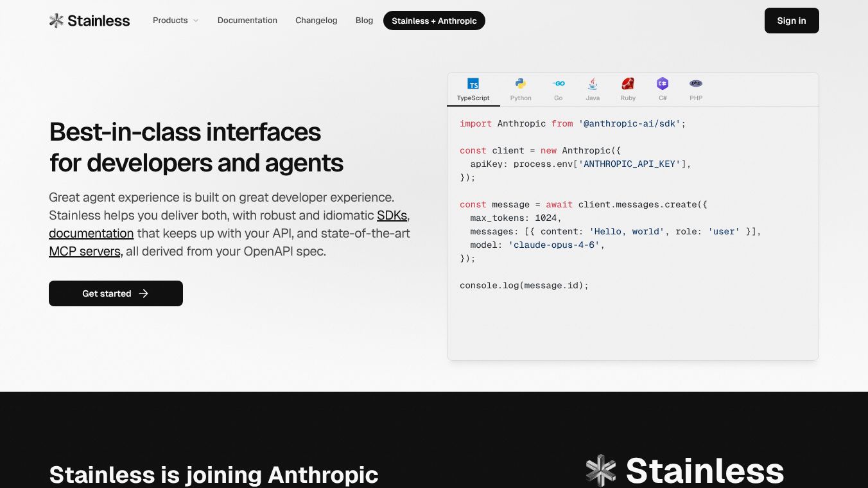The height and width of the screenshot is (488, 868).
Task: Click the Stainless + Anthropic pill button
Action: [434, 21]
